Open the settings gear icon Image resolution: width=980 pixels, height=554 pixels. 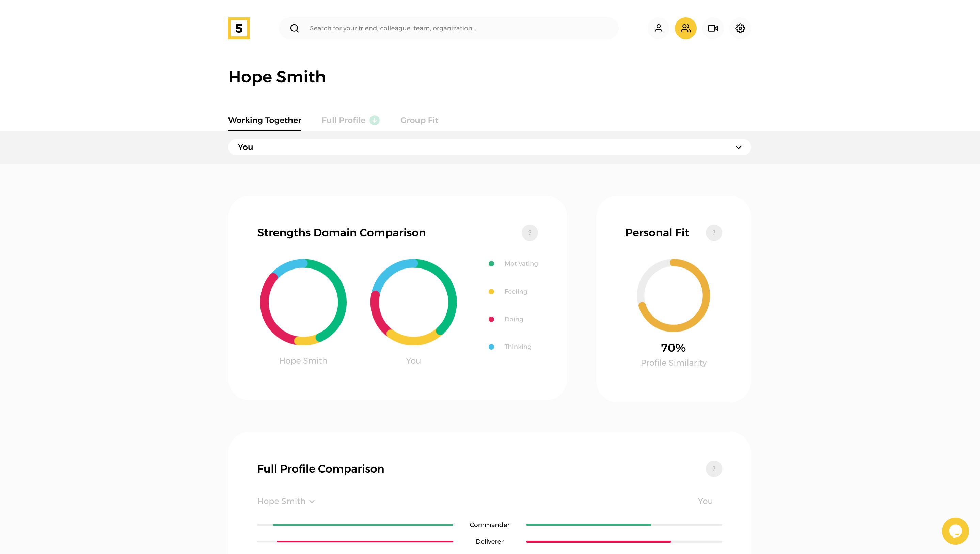[x=740, y=28]
